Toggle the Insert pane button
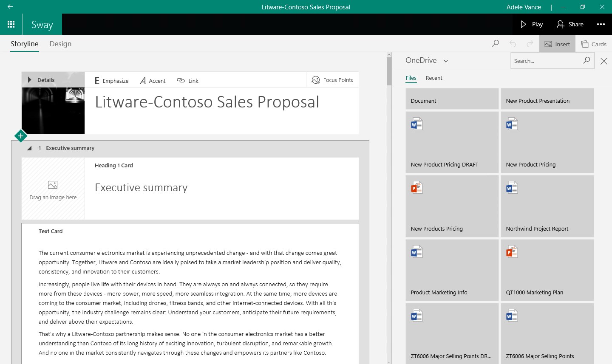612x364 pixels. (x=557, y=44)
